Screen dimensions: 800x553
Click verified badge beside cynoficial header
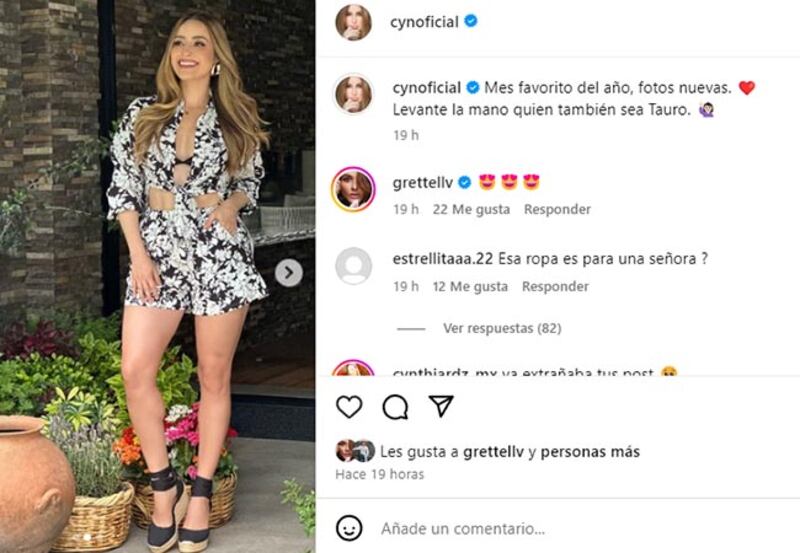[x=471, y=21]
